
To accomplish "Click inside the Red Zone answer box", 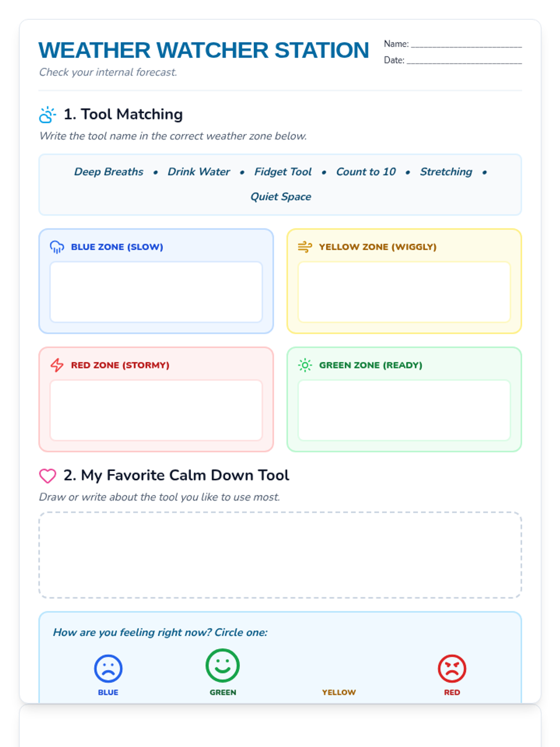I will (x=156, y=410).
